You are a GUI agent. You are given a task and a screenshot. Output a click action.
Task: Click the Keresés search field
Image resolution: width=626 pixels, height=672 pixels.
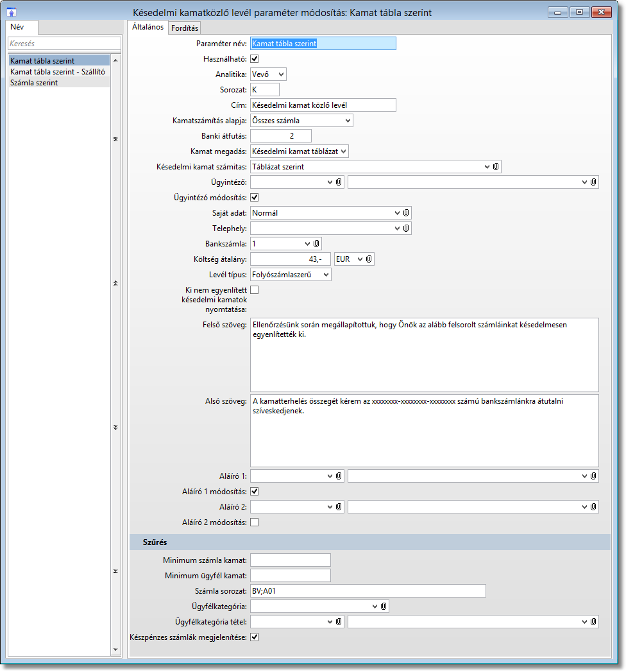tap(64, 43)
